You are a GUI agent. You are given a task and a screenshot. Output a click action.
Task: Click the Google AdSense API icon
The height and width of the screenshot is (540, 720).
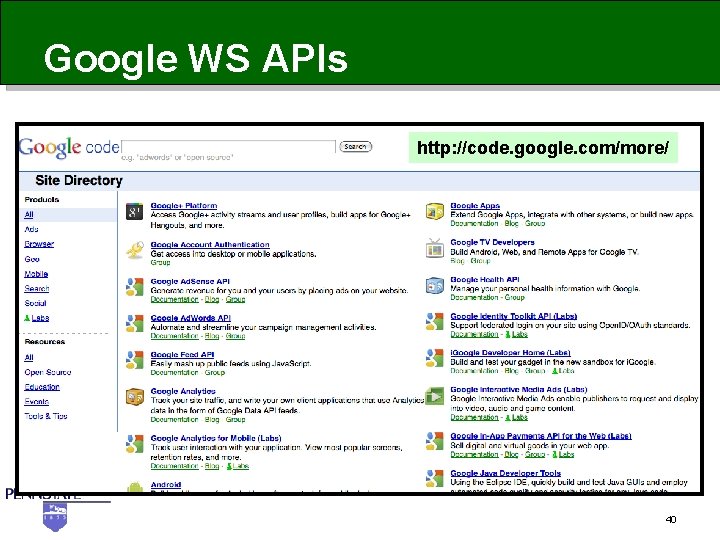[x=135, y=287]
